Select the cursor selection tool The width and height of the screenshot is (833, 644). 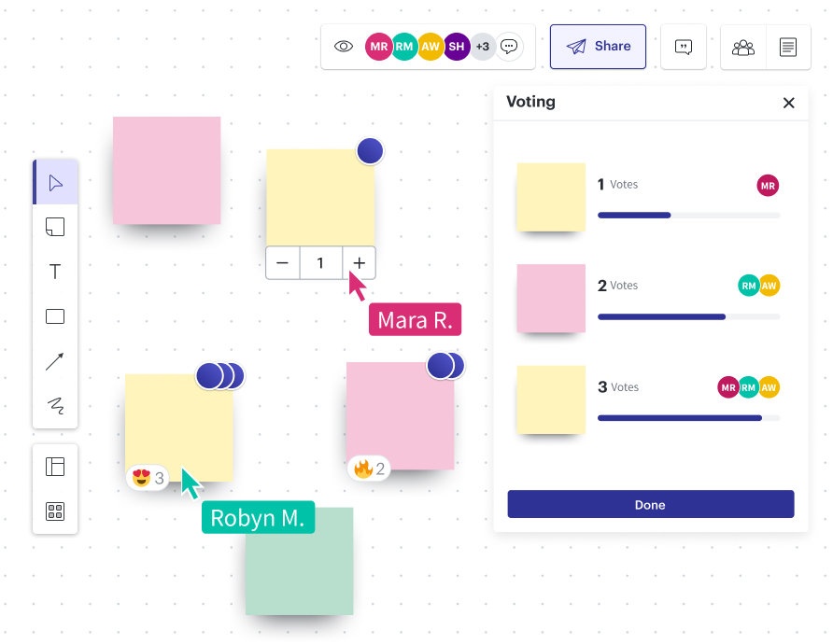pyautogui.click(x=54, y=182)
